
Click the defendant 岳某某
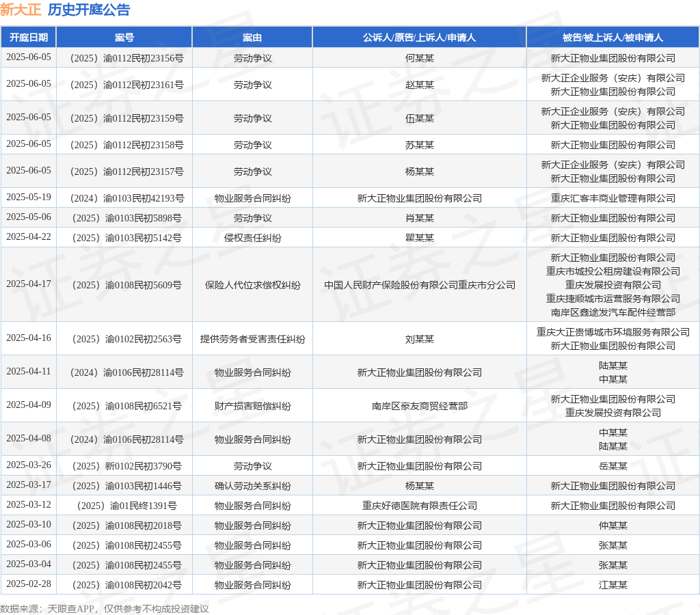(x=612, y=467)
